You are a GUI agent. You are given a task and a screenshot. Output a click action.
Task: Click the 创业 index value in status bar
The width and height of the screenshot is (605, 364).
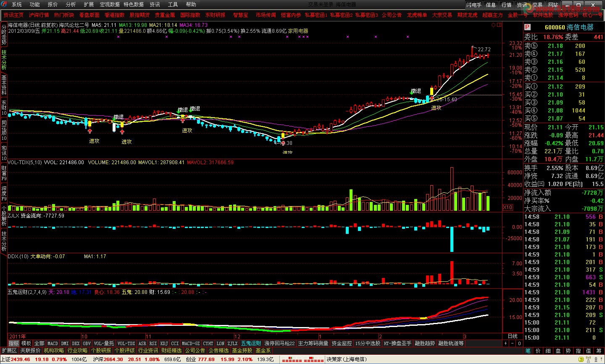click(206, 359)
